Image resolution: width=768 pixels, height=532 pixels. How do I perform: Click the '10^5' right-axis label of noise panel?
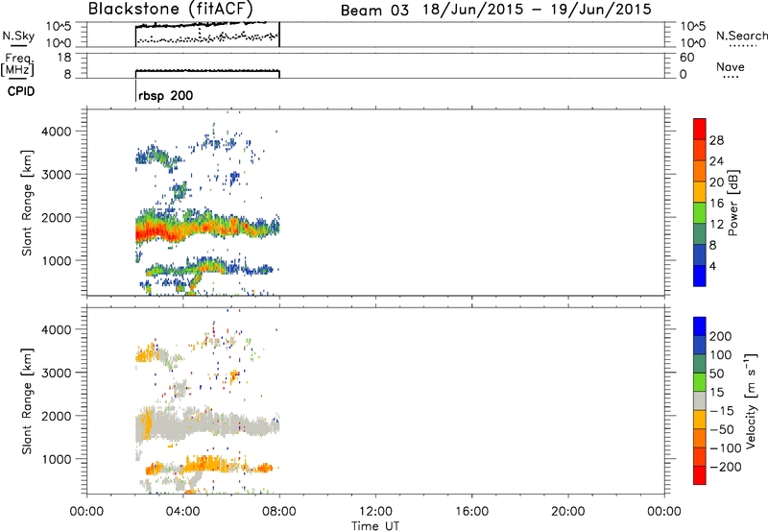(693, 27)
